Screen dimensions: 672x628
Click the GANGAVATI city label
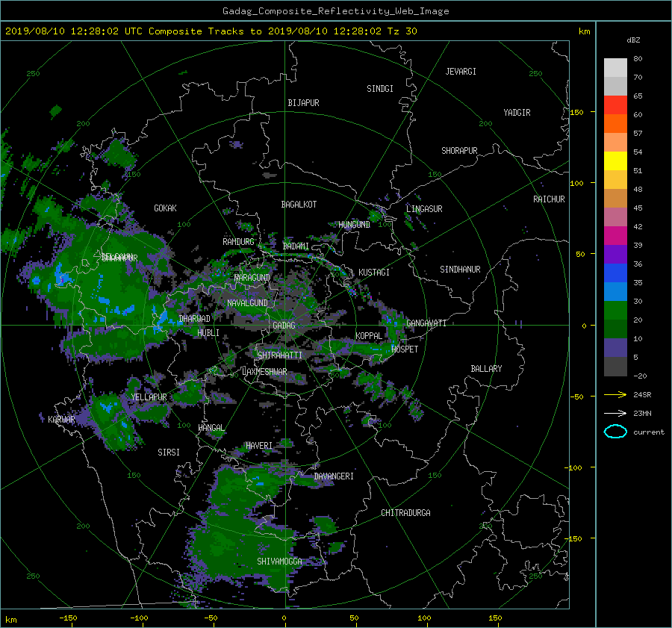point(426,323)
